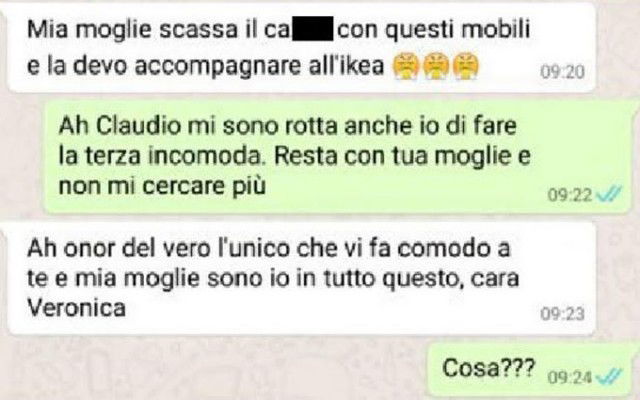The height and width of the screenshot is (400, 640).
Task: Click 'non mi cercare più' text line
Action: tap(162, 186)
